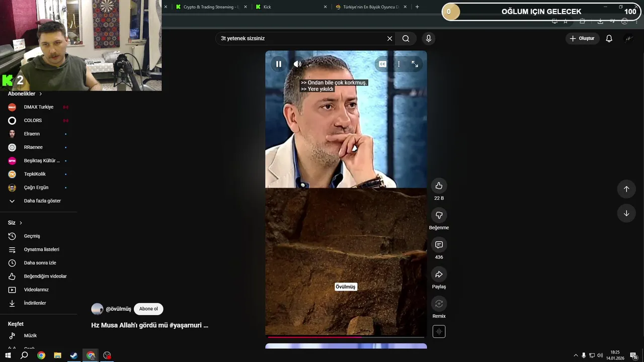The width and height of the screenshot is (644, 362).
Task: Open the Short's three-dot options menu
Action: point(398,64)
